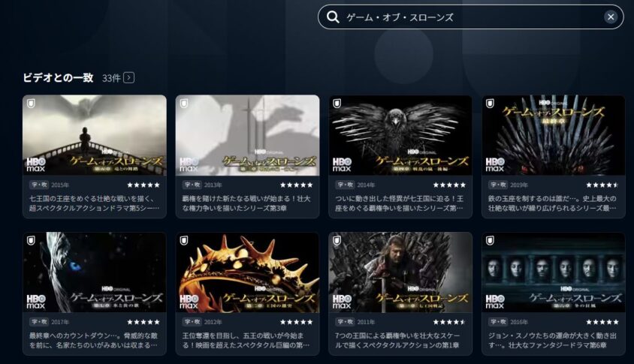Expand all 33件 video matches arrow

tap(128, 77)
